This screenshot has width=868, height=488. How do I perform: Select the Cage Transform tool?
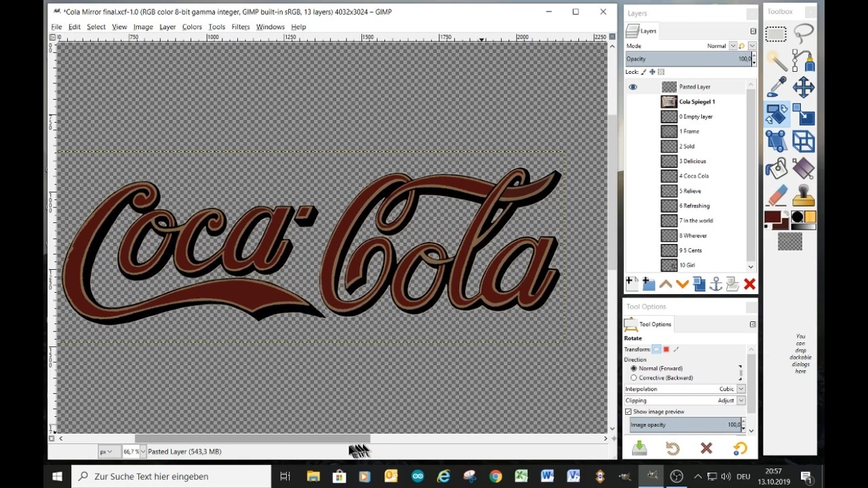coord(776,141)
